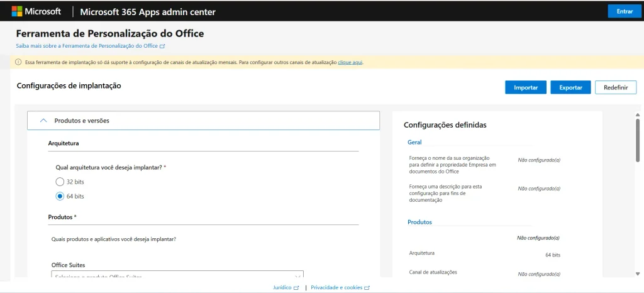Open the Privacidade e cookies link
The image size is (644, 293).
(x=336, y=288)
